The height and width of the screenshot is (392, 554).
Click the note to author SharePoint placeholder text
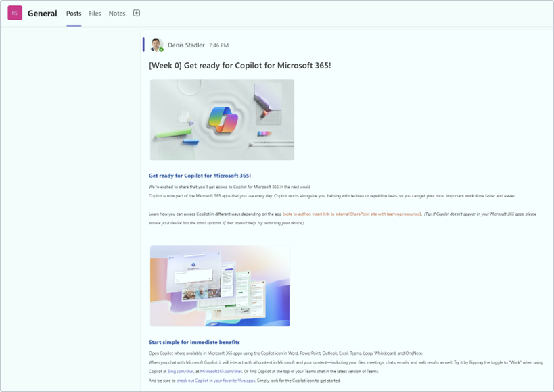pyautogui.click(x=352, y=214)
